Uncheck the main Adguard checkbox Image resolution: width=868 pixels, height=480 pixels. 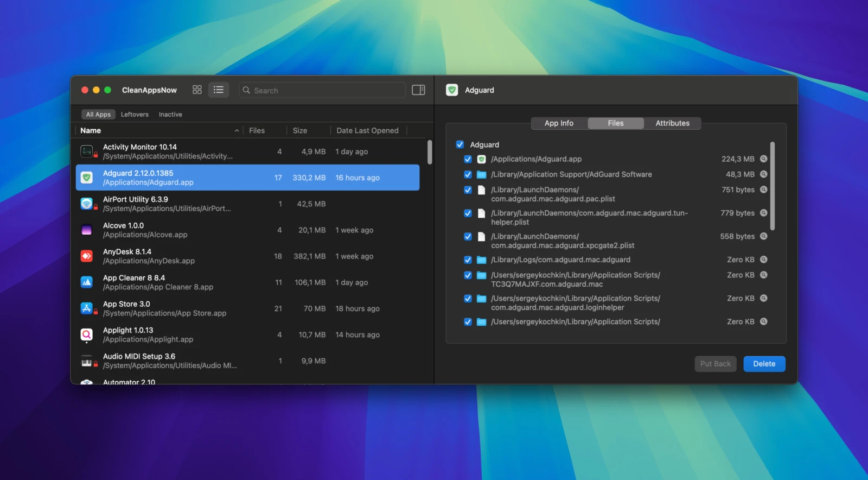[x=460, y=145]
